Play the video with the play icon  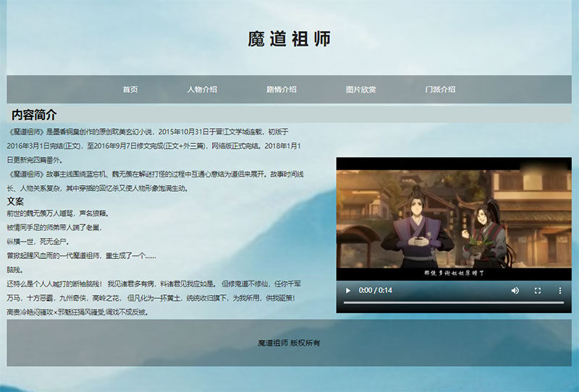(347, 291)
